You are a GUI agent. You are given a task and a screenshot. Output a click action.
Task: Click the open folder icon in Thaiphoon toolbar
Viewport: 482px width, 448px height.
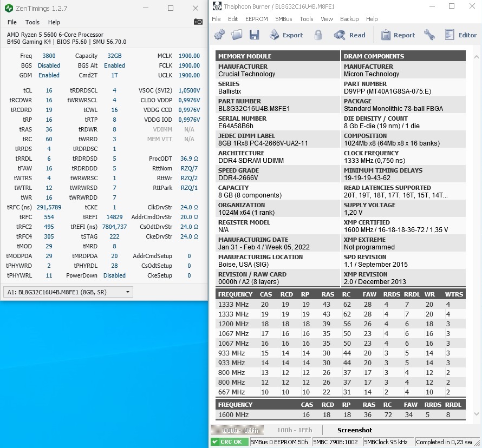[x=236, y=35]
